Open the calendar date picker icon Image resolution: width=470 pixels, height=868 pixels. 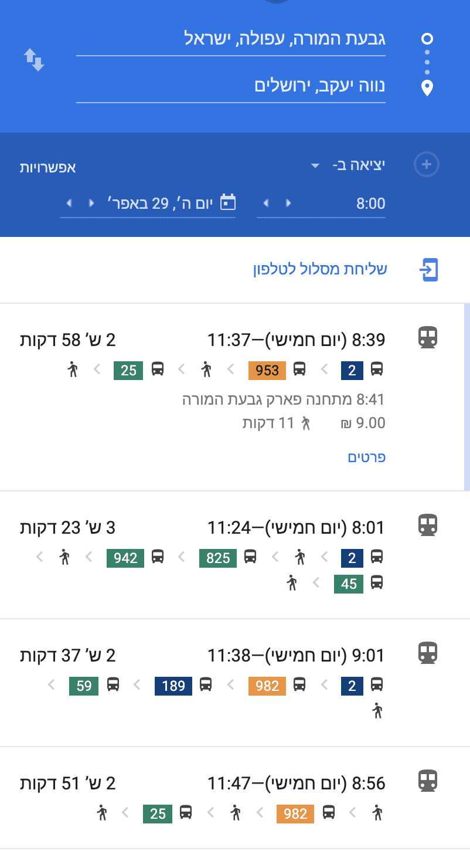227,203
